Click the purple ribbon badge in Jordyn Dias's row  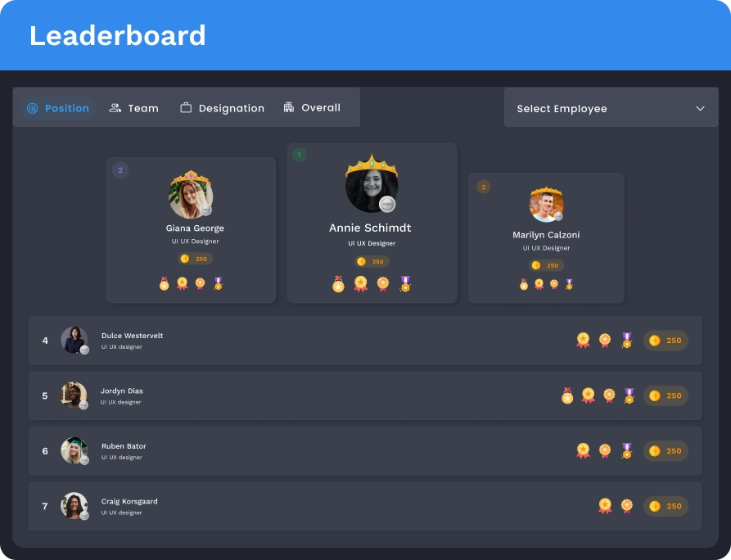pyautogui.click(x=629, y=395)
